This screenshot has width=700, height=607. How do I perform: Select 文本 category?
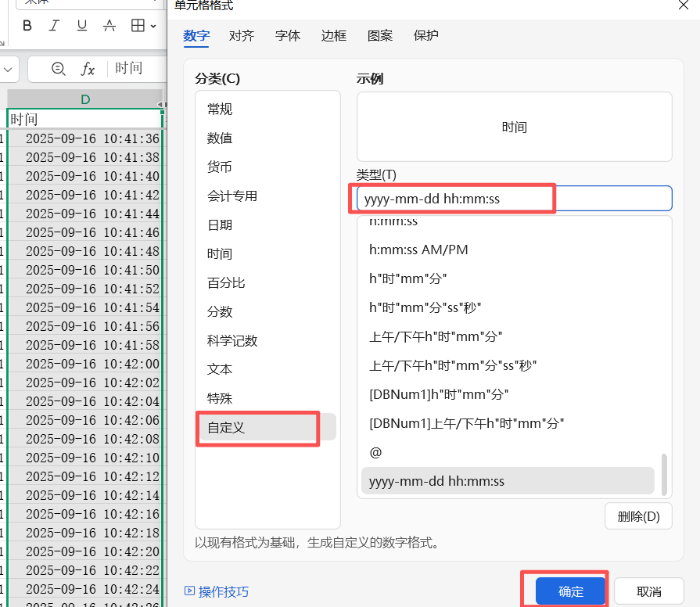click(267, 369)
